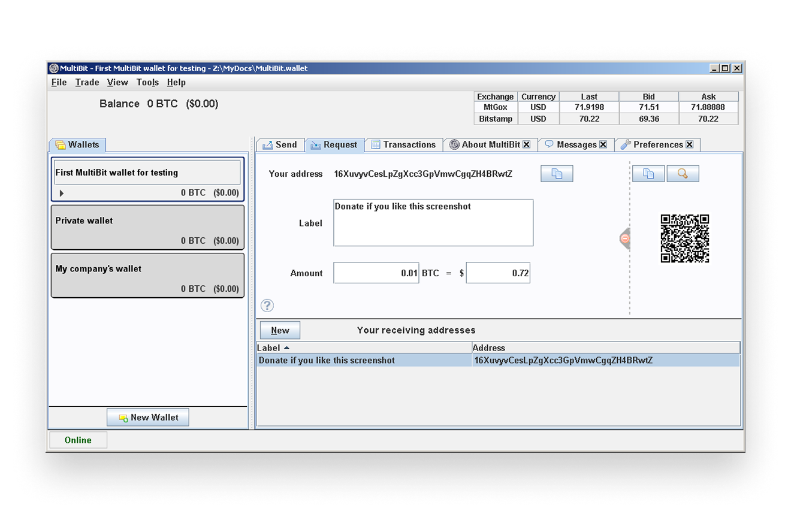Click the BTC amount field
Image resolution: width=791 pixels, height=532 pixels.
[376, 273]
